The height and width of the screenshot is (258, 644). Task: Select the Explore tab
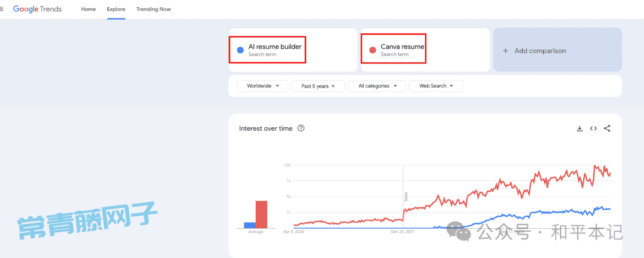click(x=116, y=9)
